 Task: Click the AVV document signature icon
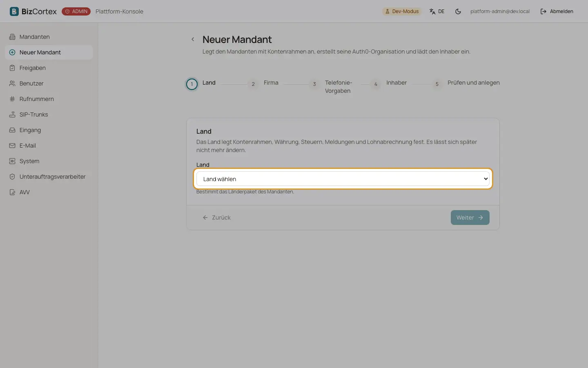pos(12,192)
